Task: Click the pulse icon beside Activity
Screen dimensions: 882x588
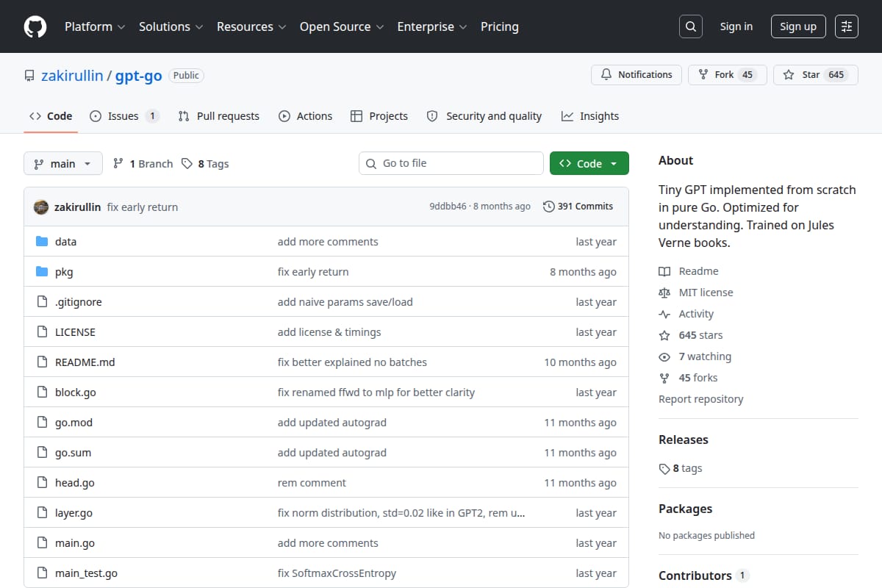Action: pyautogui.click(x=664, y=314)
